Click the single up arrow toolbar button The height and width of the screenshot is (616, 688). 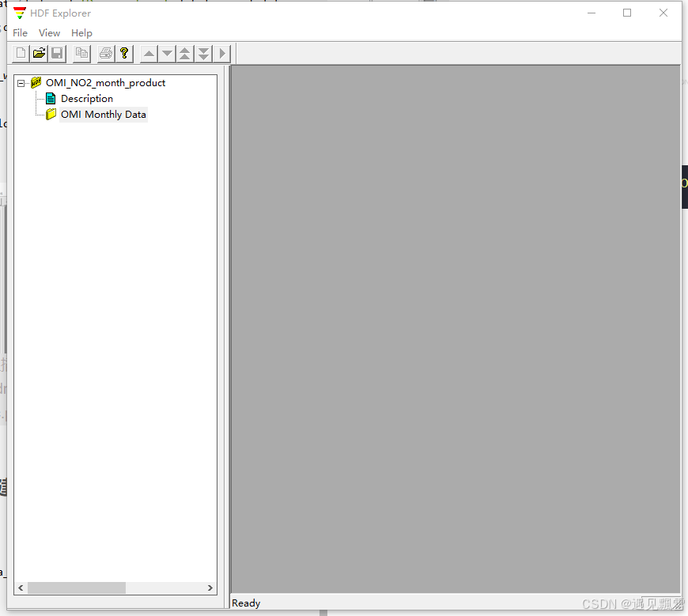coord(149,54)
